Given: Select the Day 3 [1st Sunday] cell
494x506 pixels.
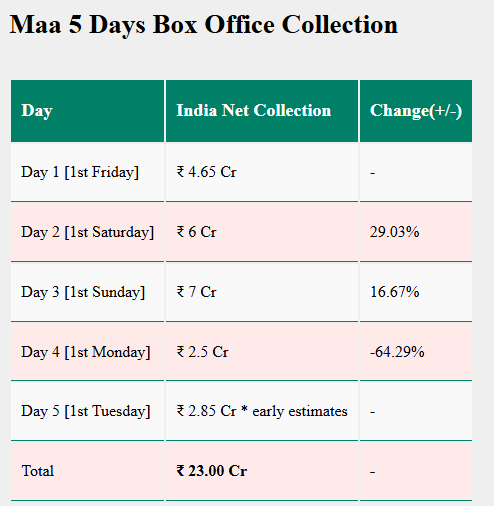Looking at the screenshot, I should 87,292.
